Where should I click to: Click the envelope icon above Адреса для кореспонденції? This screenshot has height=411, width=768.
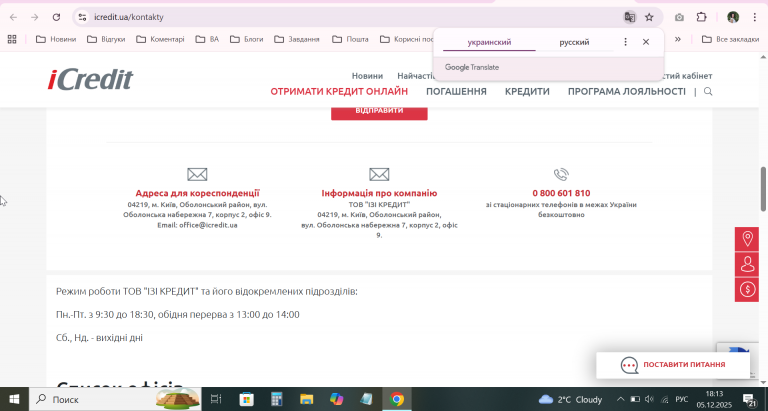click(197, 174)
